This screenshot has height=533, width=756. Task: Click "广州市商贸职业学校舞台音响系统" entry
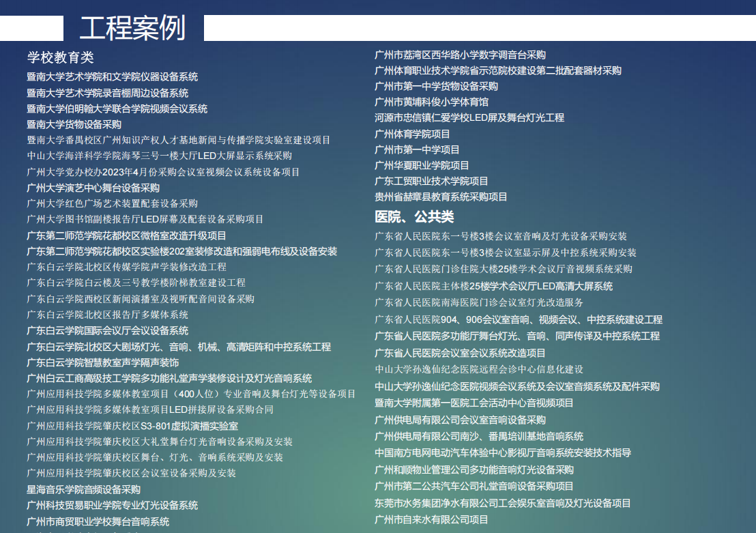(98, 522)
